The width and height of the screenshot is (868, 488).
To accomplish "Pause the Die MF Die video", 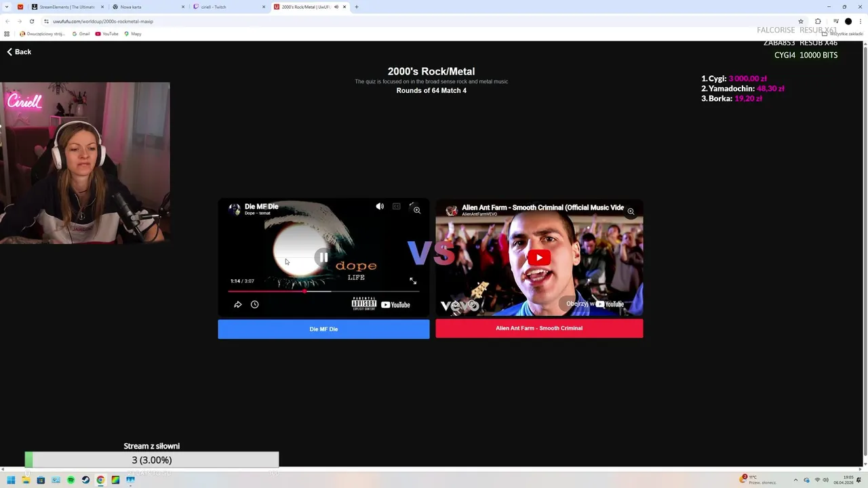I will (x=323, y=258).
